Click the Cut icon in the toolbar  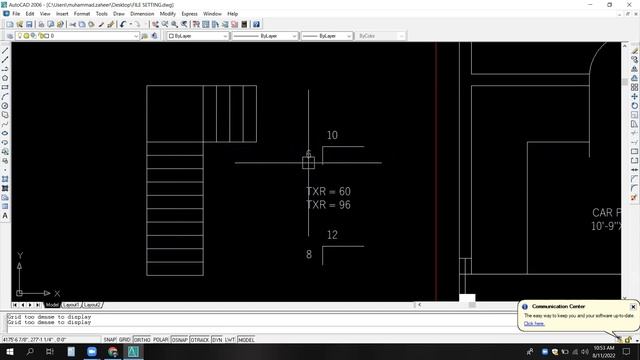pyautogui.click(x=73, y=24)
